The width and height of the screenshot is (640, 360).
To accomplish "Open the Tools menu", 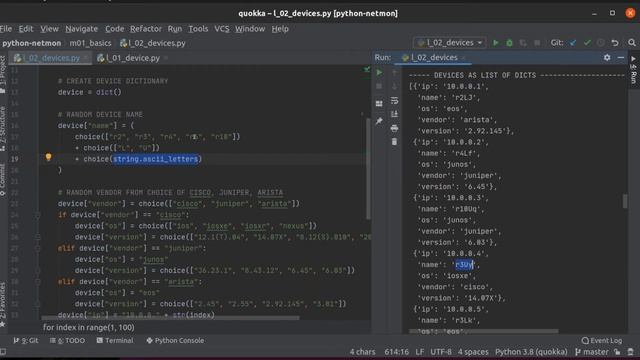I will (198, 29).
